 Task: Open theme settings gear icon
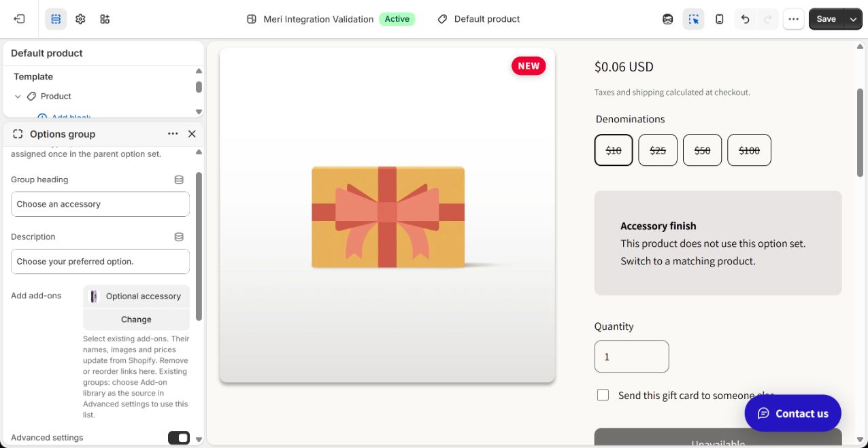(80, 19)
